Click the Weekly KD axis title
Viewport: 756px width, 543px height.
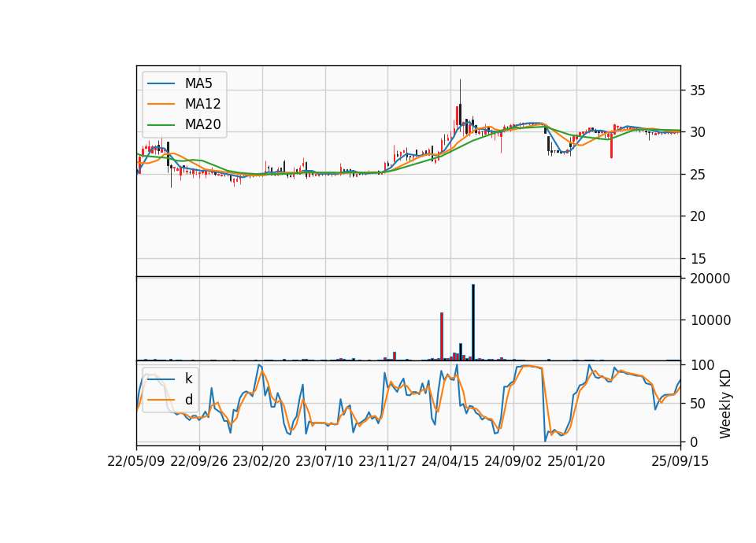coord(725,404)
